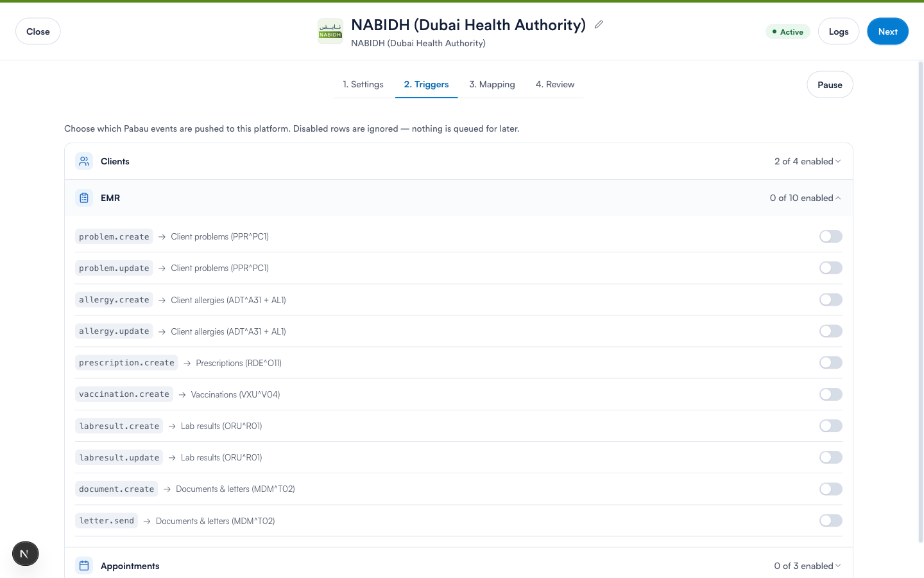Screen dimensions: 924x578
Task: Click the NABIDH (Dubai Health Authority) heading
Action: point(468,24)
